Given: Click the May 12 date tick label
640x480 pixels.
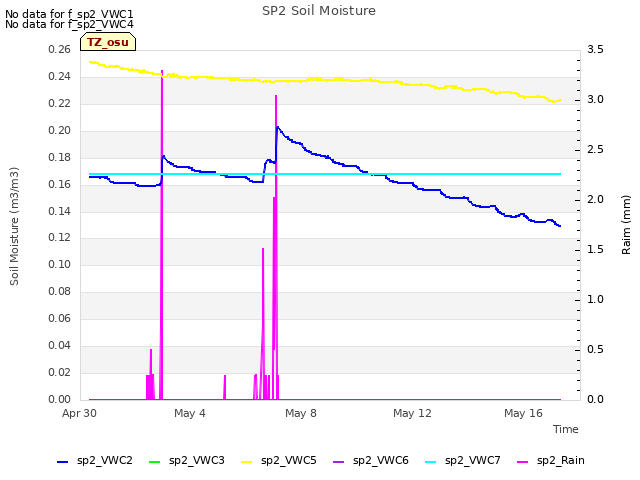Looking at the screenshot, I should coord(412,413).
